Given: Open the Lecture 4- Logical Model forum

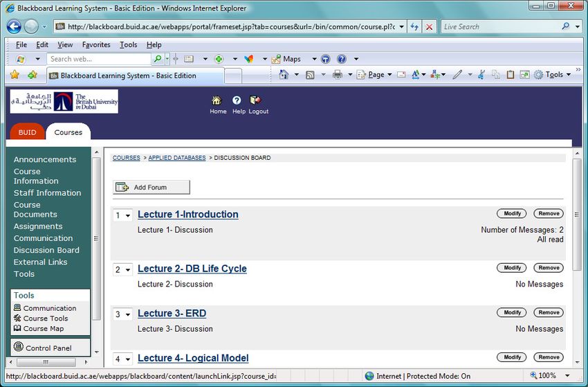Looking at the screenshot, I should click(x=193, y=358).
